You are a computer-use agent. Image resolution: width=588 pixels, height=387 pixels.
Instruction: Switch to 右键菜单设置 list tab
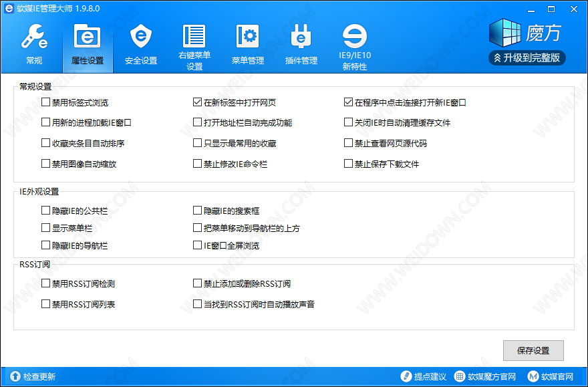click(194, 47)
